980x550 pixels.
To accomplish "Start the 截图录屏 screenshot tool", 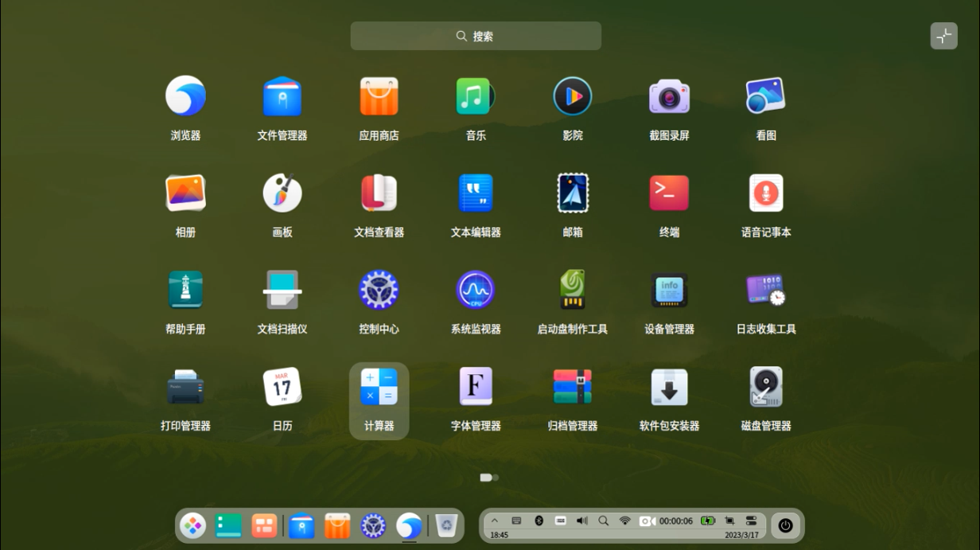I will (669, 96).
